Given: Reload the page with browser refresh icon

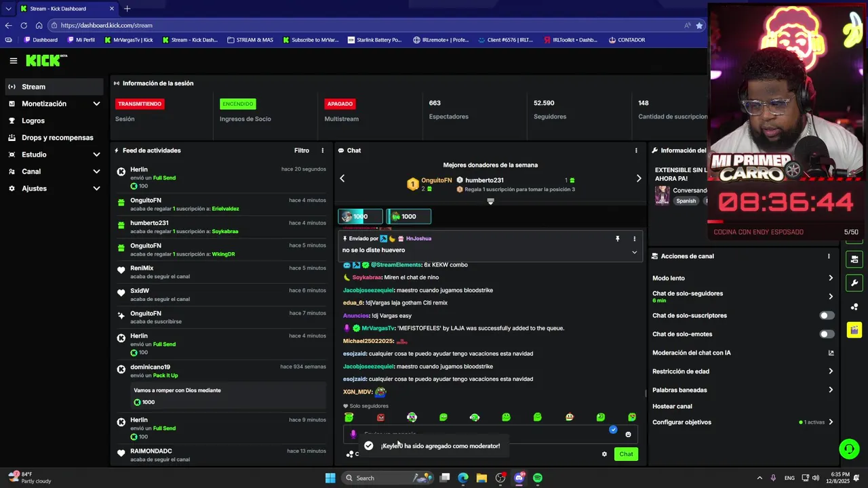Looking at the screenshot, I should click(24, 25).
